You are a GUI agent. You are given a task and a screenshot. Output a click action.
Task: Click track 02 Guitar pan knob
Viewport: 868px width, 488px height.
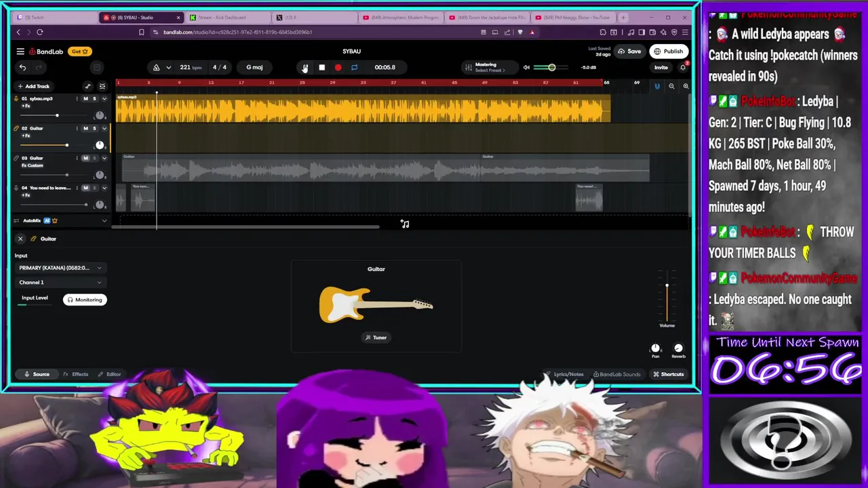click(100, 145)
